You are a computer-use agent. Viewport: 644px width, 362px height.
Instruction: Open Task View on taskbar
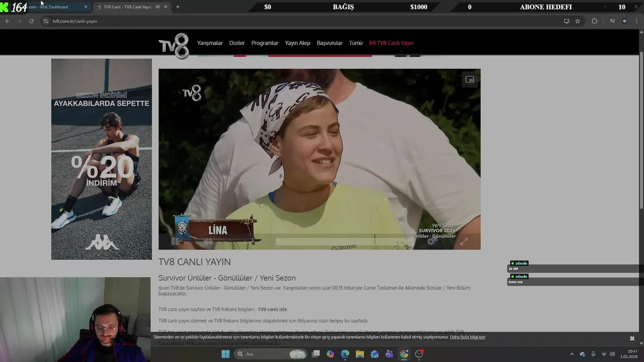(316, 354)
